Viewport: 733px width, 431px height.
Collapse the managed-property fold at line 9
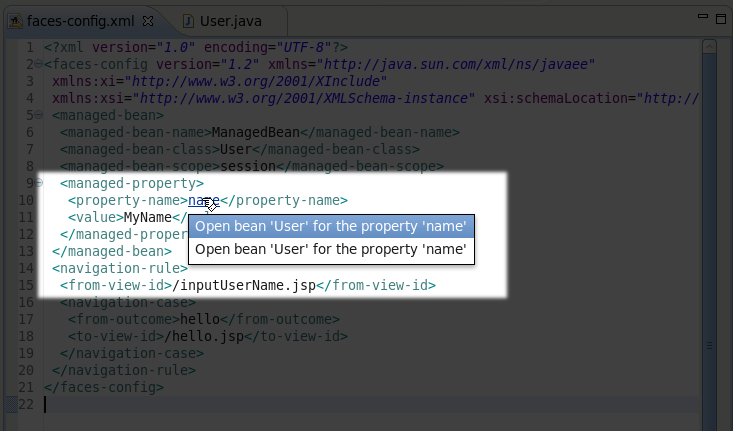pos(39,183)
